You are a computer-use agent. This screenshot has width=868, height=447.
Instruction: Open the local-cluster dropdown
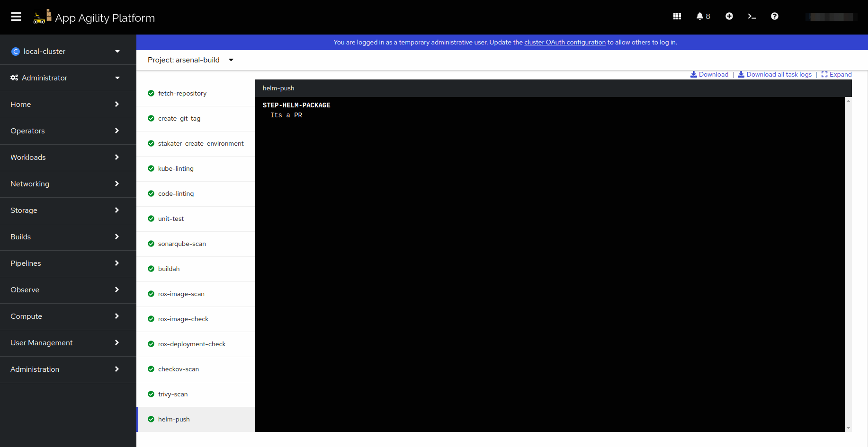pyautogui.click(x=66, y=52)
